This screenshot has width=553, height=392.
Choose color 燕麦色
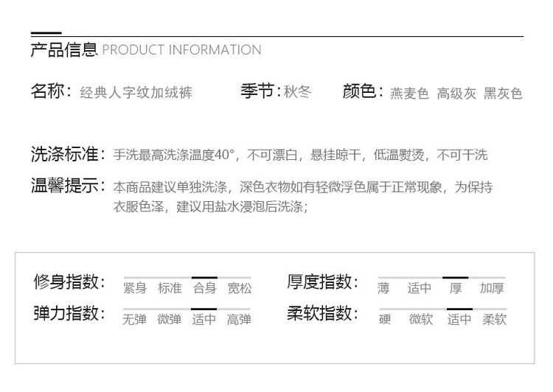[409, 94]
